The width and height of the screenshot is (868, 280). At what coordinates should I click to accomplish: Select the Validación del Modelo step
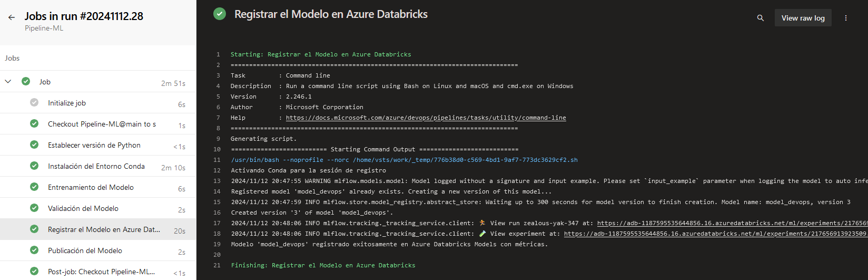[83, 208]
